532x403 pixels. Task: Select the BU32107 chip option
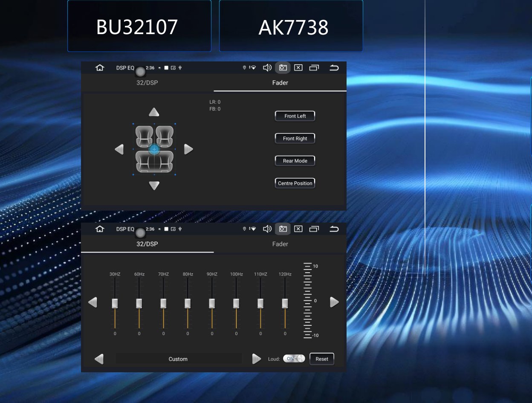tap(139, 26)
